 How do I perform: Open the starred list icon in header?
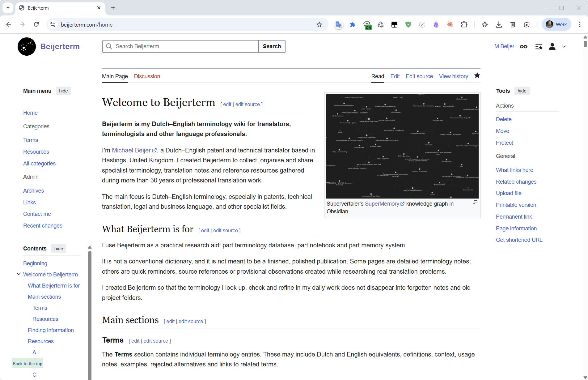(539, 47)
